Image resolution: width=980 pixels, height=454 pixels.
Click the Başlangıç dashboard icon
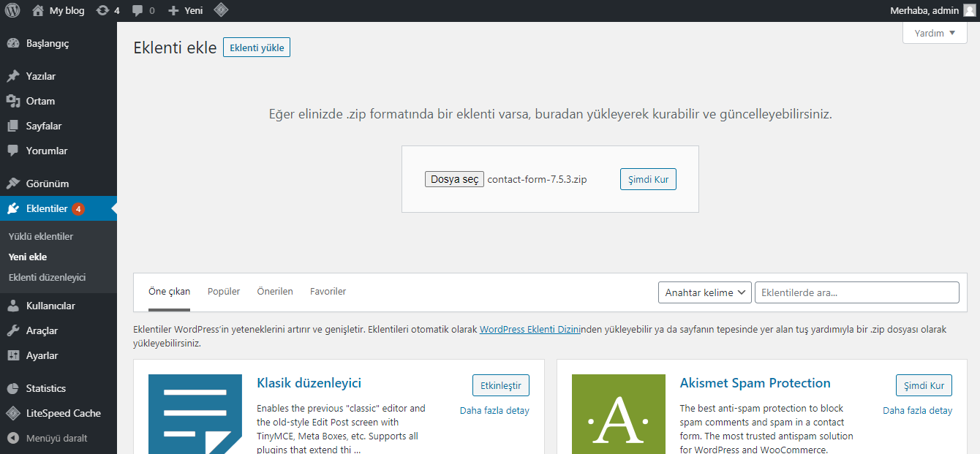coord(13,43)
